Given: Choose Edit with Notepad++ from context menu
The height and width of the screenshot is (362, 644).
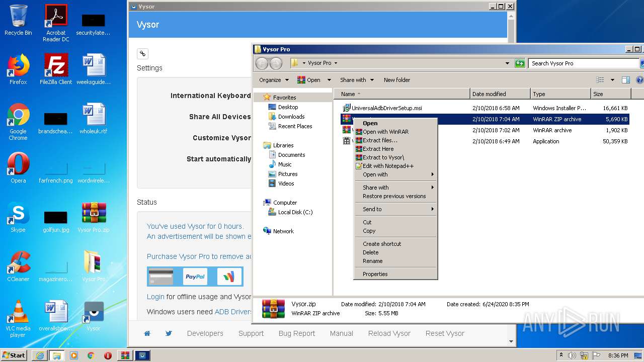Looking at the screenshot, I should pyautogui.click(x=395, y=166).
